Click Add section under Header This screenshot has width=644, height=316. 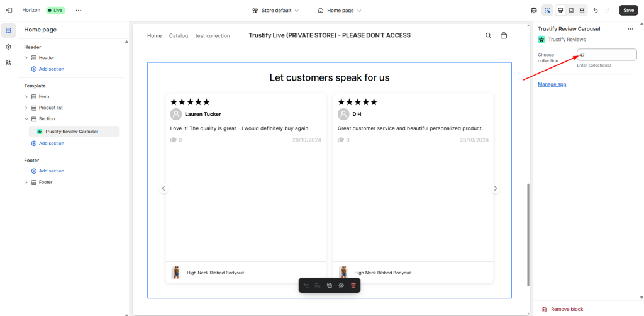(48, 69)
